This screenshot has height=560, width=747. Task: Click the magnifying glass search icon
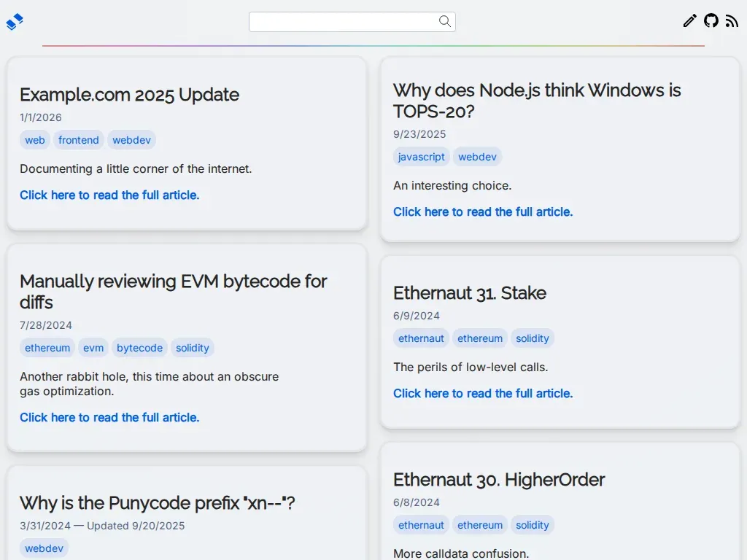[444, 21]
